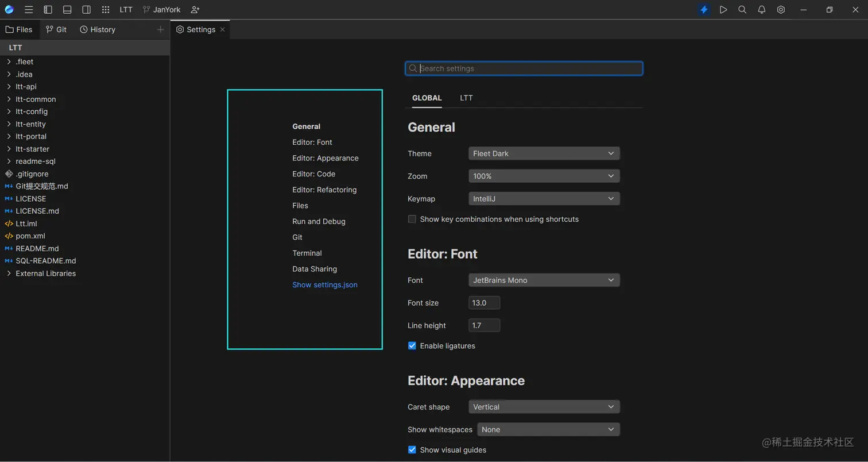
Task: Go to Terminal settings section
Action: coord(307,253)
